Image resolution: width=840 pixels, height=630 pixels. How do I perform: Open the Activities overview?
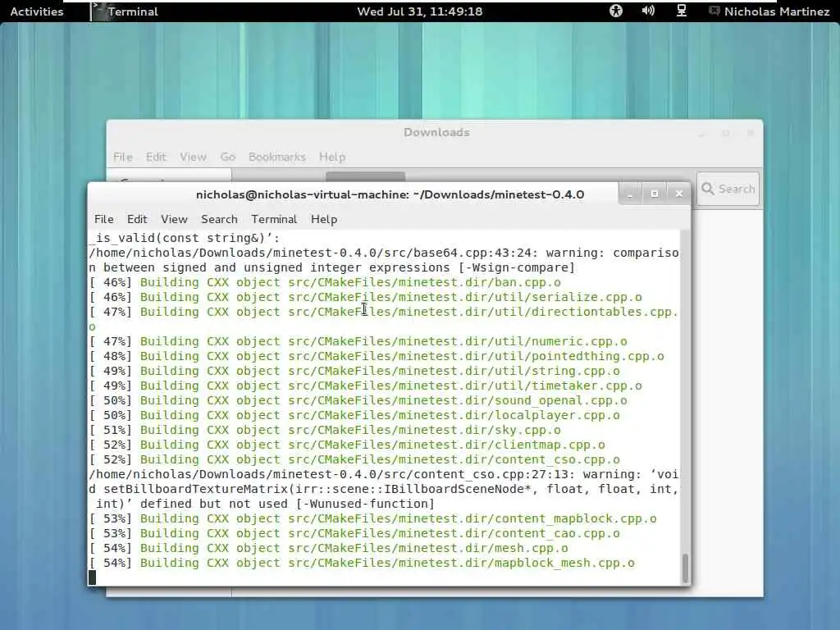[36, 11]
